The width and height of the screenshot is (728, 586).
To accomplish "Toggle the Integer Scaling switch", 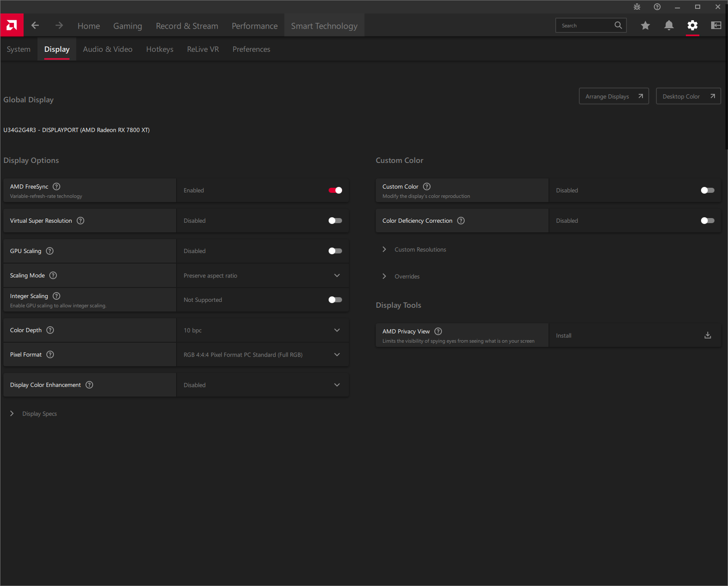I will 335,300.
